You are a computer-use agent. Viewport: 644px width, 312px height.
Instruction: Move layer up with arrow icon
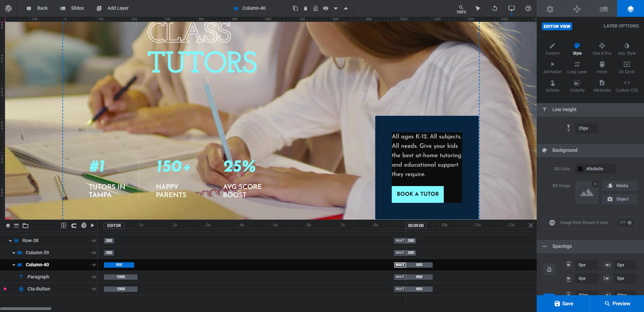click(346, 8)
